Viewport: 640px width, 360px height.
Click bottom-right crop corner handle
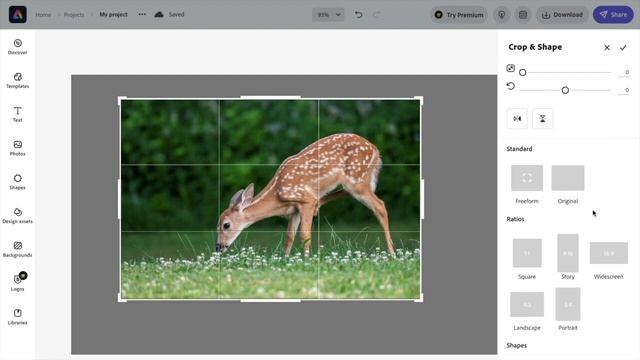click(x=420, y=299)
